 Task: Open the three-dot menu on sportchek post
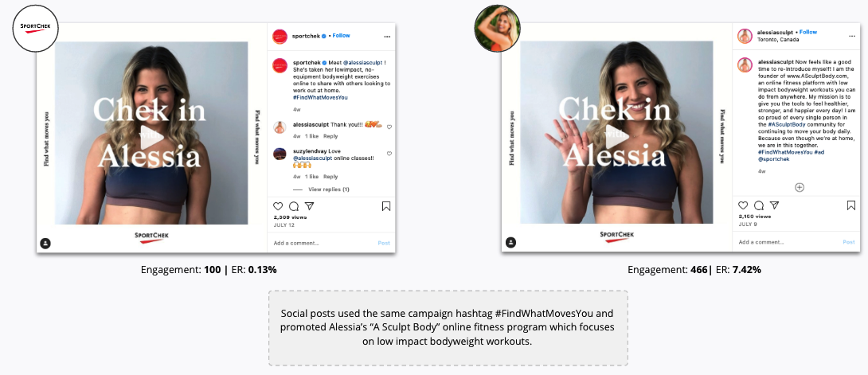point(387,37)
